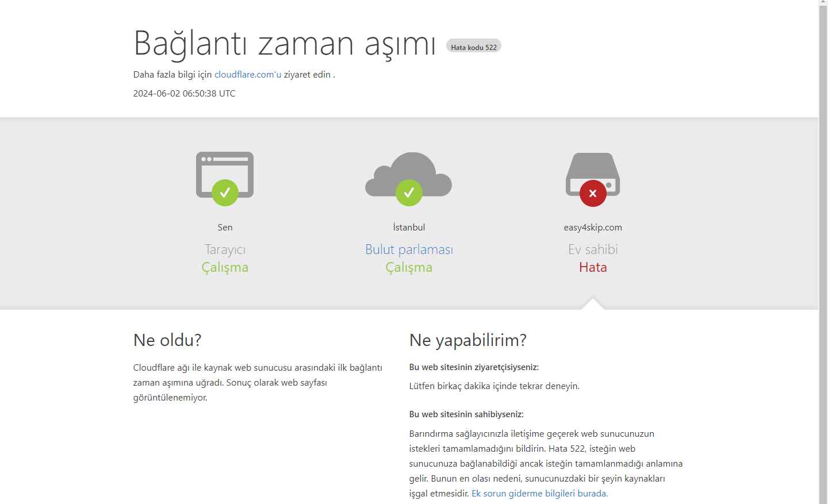Click 'Çalışma' status under Bulut parlaması
828x504 pixels.
point(409,267)
